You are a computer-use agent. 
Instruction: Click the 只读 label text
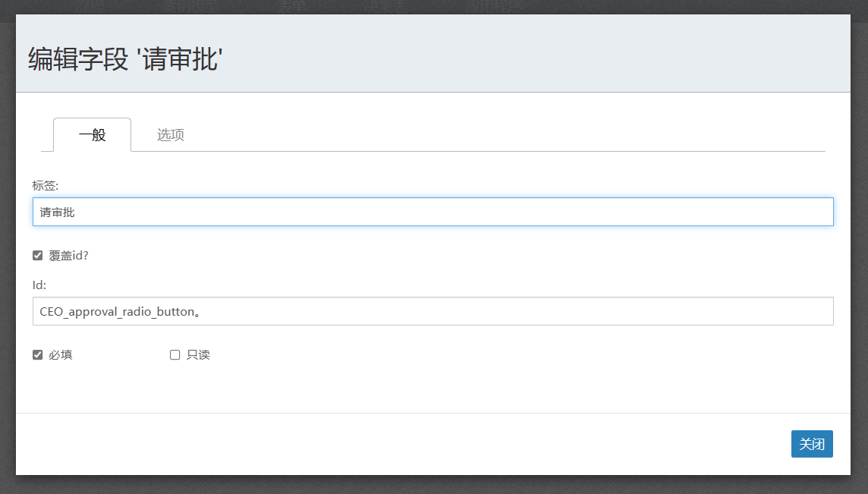[198, 354]
